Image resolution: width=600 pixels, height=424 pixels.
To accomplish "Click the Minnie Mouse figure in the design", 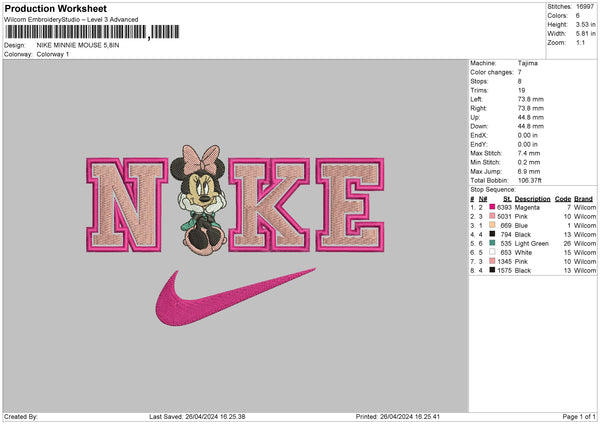I will [x=199, y=200].
